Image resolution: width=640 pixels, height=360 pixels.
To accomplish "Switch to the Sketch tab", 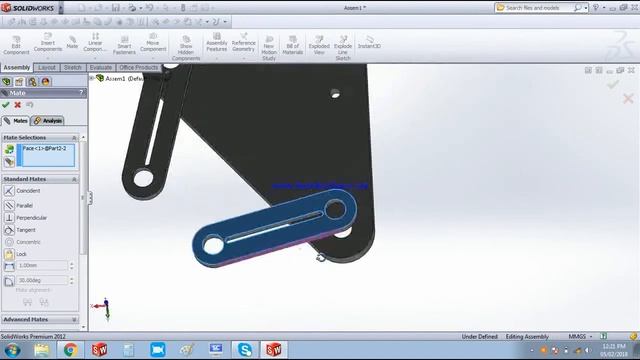I will click(x=73, y=67).
